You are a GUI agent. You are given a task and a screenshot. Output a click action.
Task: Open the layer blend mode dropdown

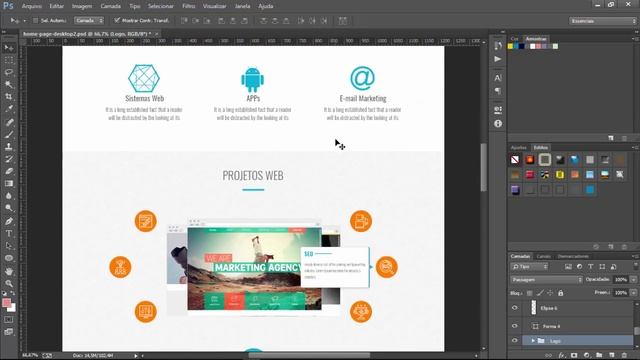point(547,280)
